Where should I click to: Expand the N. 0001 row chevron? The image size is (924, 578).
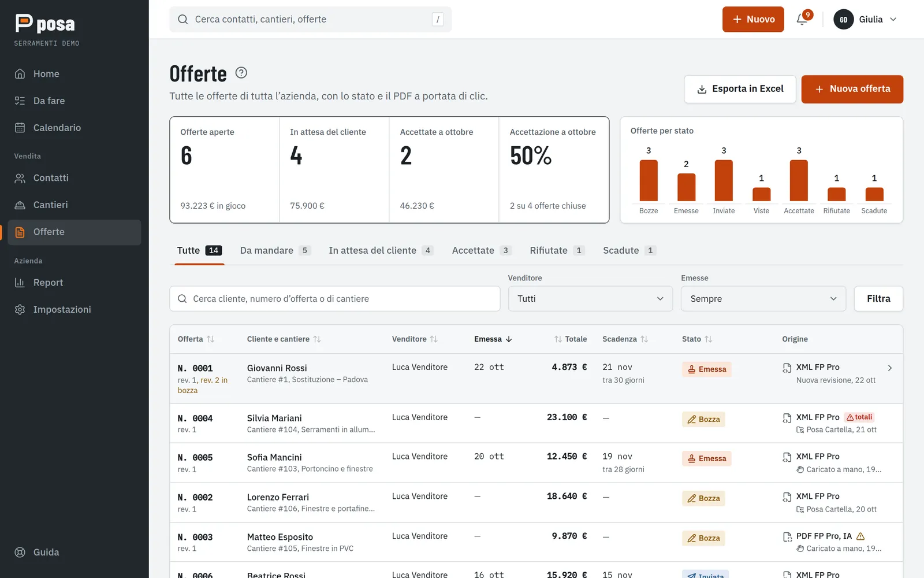point(890,368)
